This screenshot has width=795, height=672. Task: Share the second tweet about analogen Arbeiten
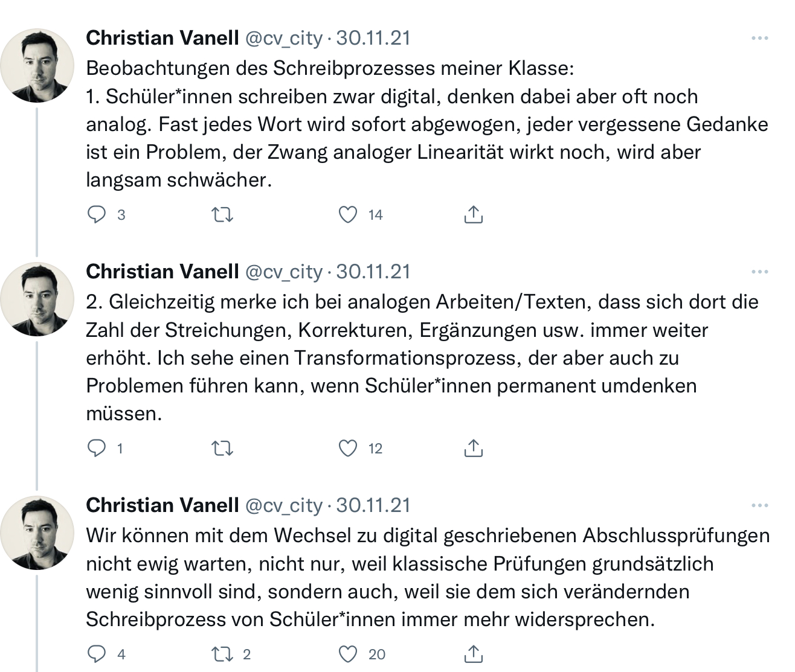point(474,449)
